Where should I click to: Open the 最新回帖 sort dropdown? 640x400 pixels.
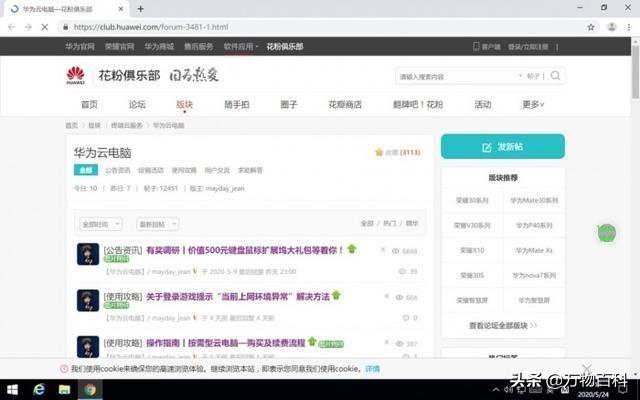pos(157,224)
